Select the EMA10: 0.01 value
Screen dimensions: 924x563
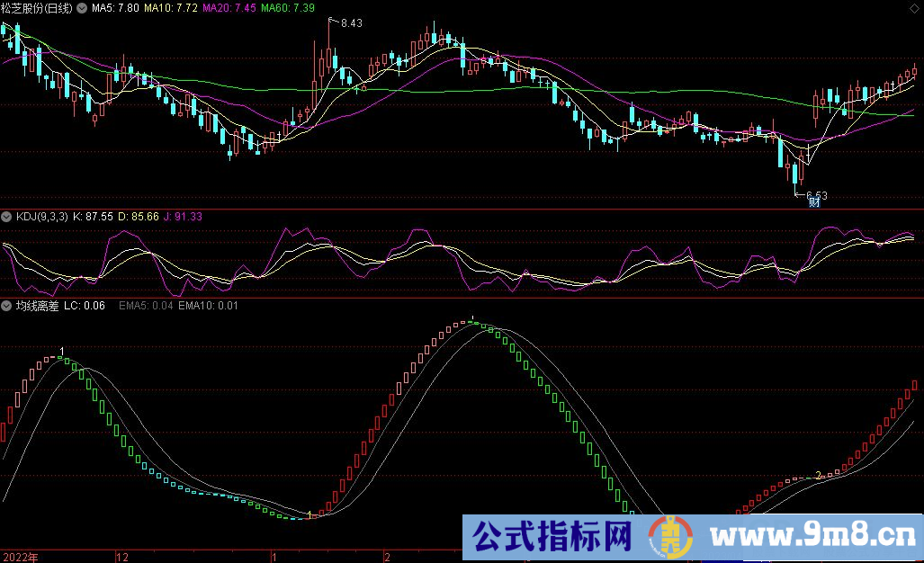click(x=208, y=306)
